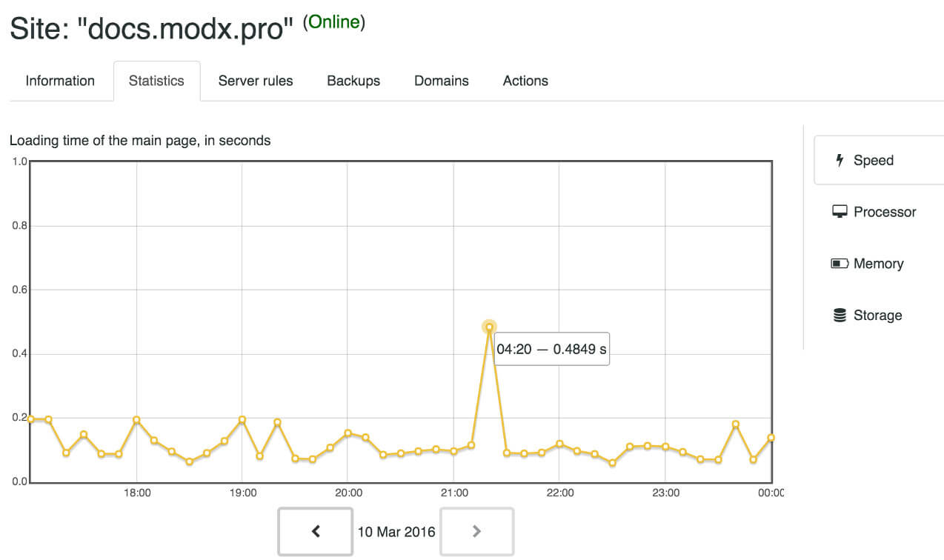Click the monitor Processor icon
The image size is (944, 560).
840,212
